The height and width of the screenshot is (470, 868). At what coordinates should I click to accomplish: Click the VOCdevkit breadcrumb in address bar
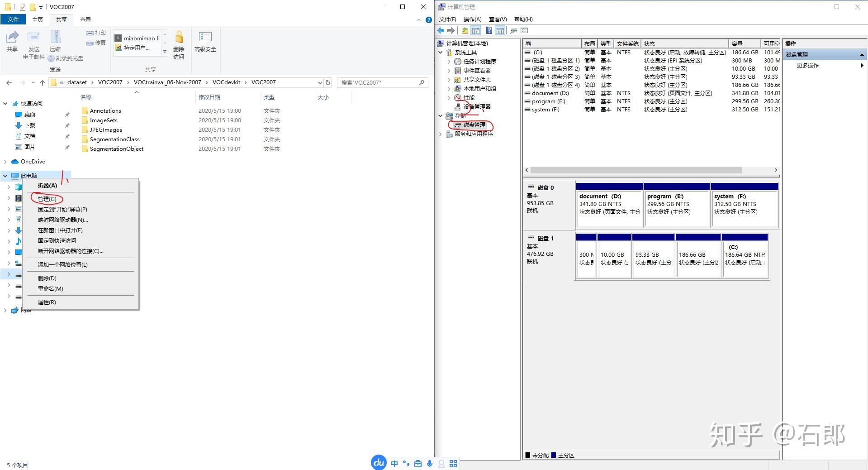(x=226, y=82)
